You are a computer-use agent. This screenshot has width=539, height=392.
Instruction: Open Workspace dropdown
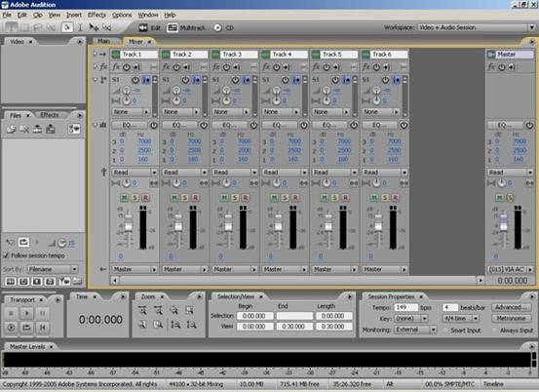point(477,27)
